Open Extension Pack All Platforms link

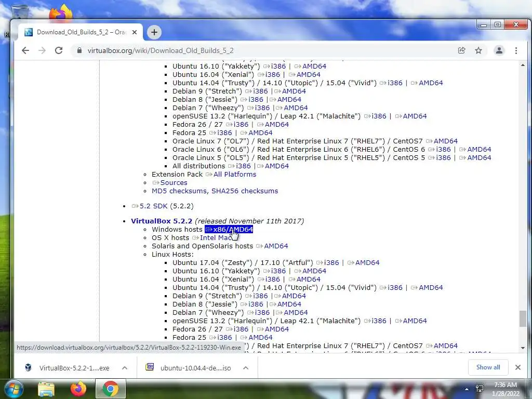[x=231, y=175]
